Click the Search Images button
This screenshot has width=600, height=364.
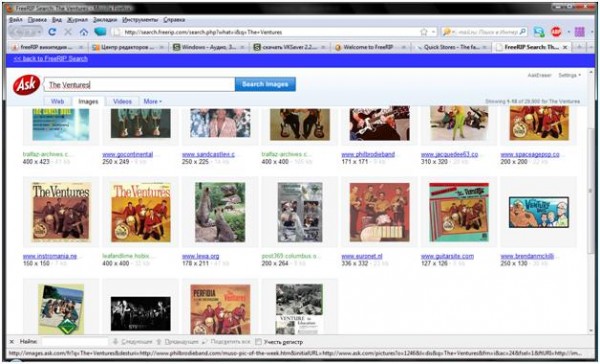(265, 84)
